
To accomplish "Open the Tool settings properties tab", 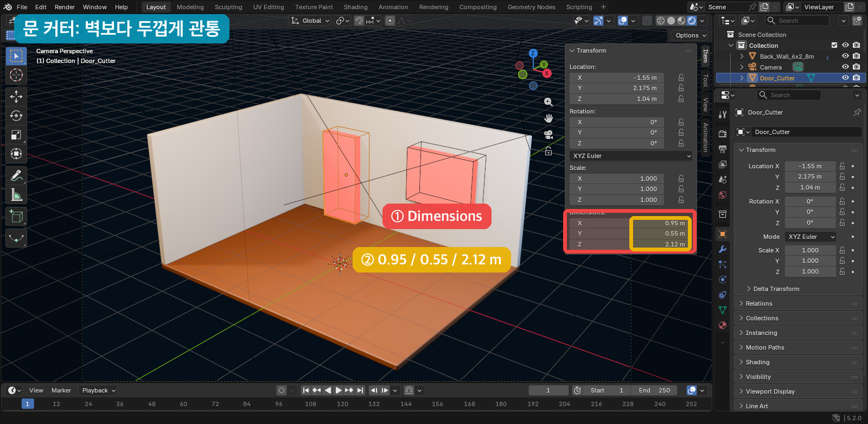I will pyautogui.click(x=723, y=115).
